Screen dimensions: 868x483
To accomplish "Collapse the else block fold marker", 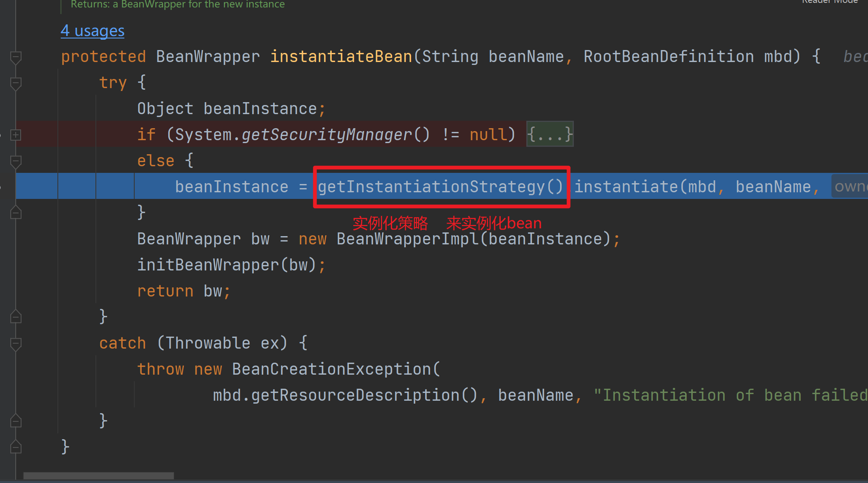I will click(x=16, y=161).
